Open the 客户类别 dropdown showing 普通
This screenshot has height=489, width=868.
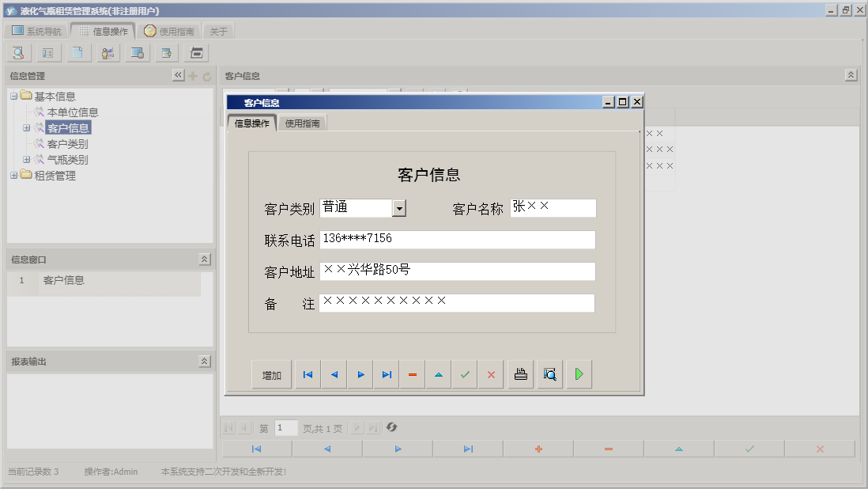coord(400,207)
